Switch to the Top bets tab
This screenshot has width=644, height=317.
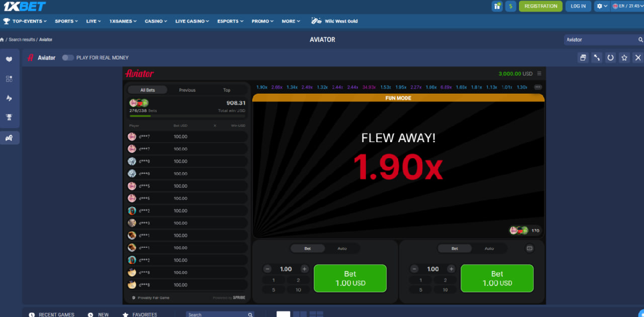[x=227, y=90]
